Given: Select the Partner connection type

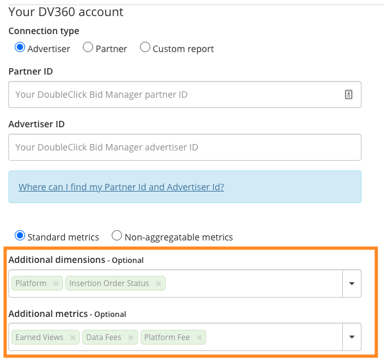Looking at the screenshot, I should coord(88,47).
